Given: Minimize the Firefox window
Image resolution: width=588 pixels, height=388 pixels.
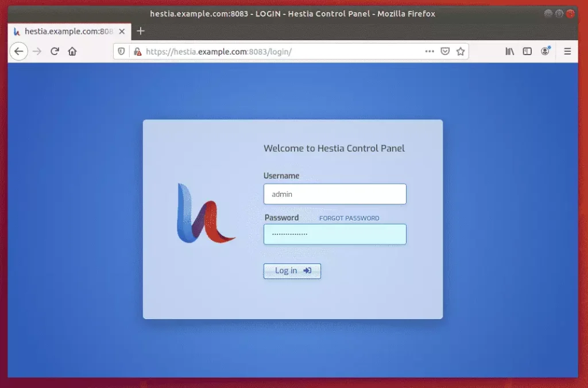Looking at the screenshot, I should point(548,14).
